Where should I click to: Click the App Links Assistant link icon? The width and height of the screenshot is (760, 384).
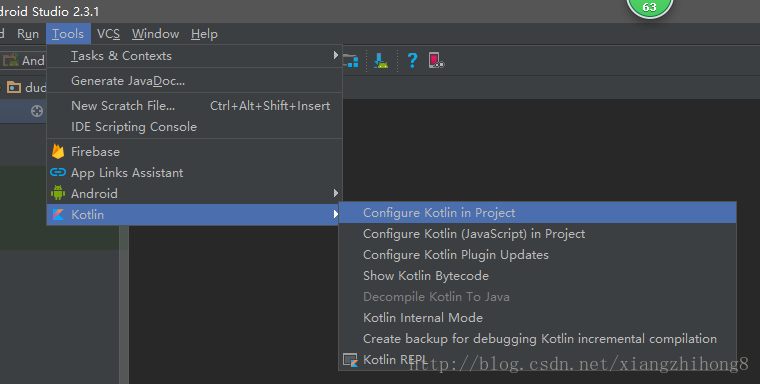pyautogui.click(x=58, y=172)
